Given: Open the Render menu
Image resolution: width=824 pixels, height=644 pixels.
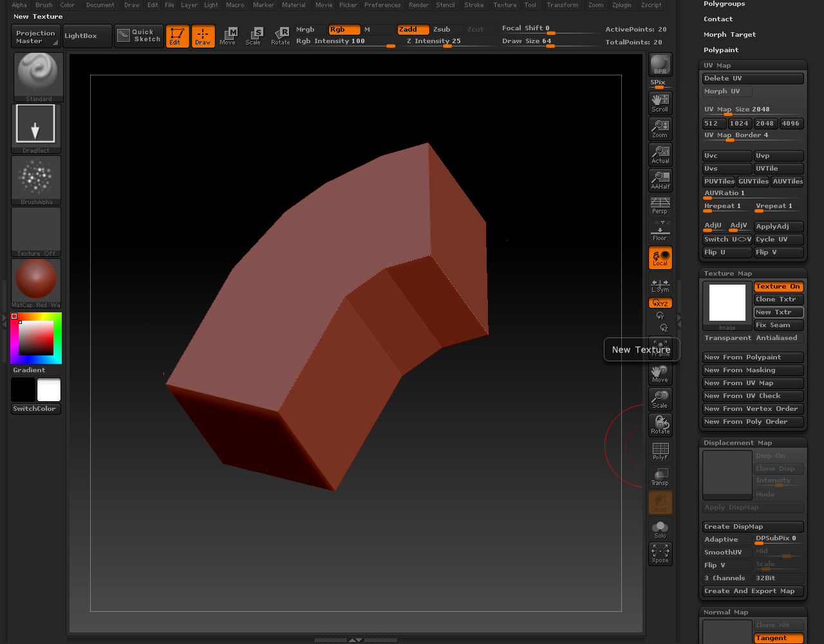Looking at the screenshot, I should [x=418, y=5].
